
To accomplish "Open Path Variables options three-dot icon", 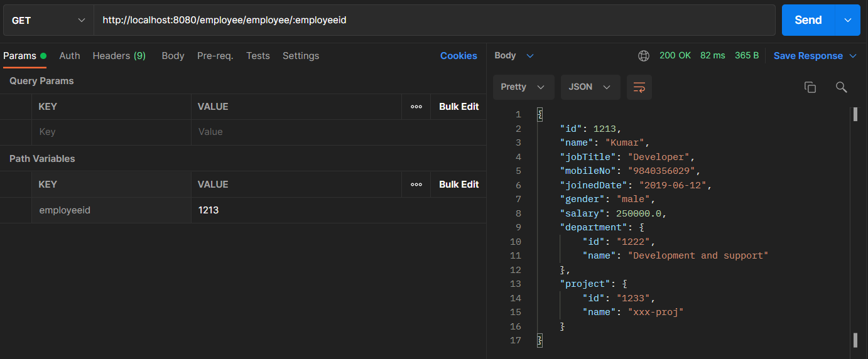I will click(x=416, y=185).
